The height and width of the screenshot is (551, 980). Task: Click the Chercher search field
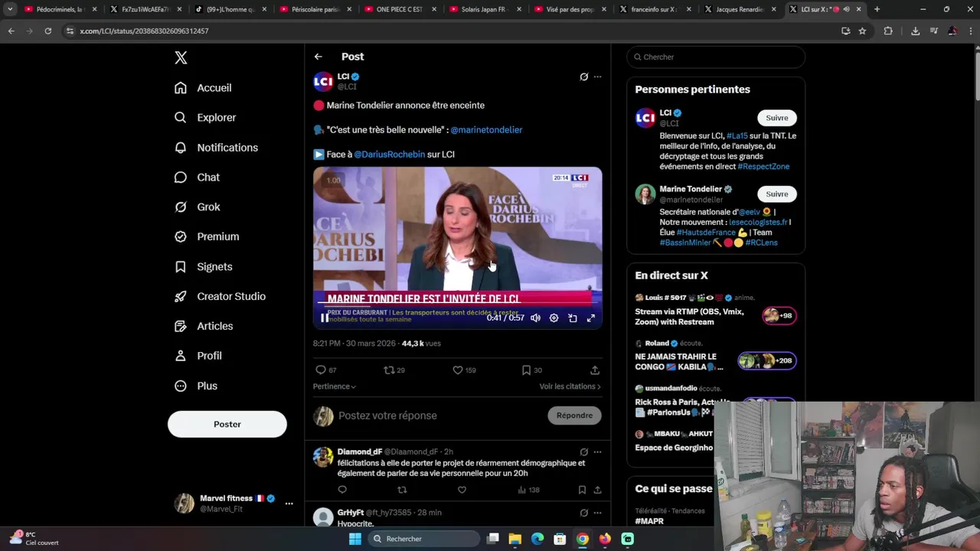pyautogui.click(x=716, y=57)
